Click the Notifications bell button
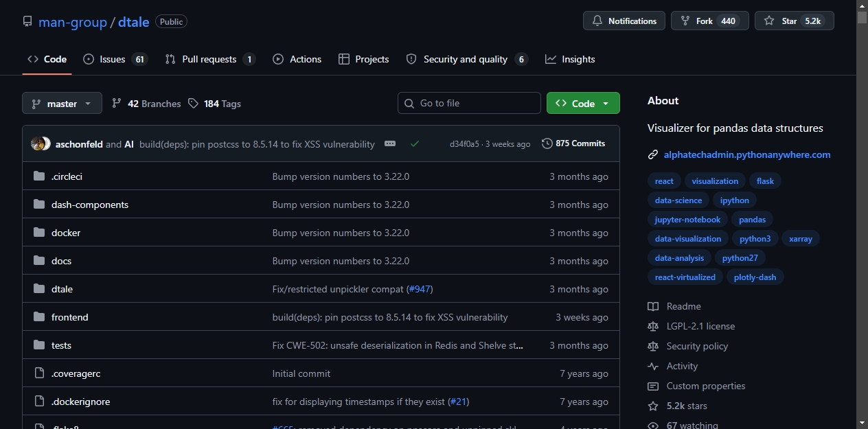868x429 pixels. (x=624, y=21)
